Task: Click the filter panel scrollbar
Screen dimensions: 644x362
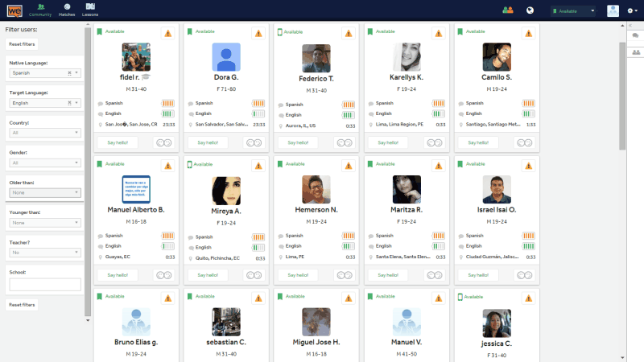Action: (88, 171)
